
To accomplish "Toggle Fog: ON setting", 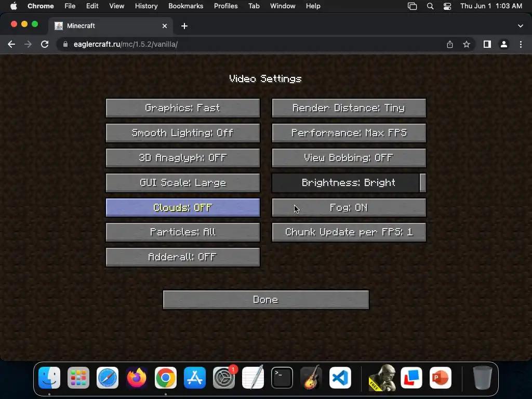I will 349,207.
